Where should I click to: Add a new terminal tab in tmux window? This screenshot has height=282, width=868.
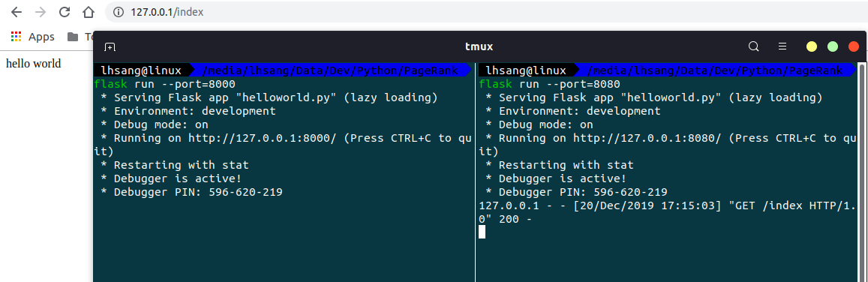110,47
